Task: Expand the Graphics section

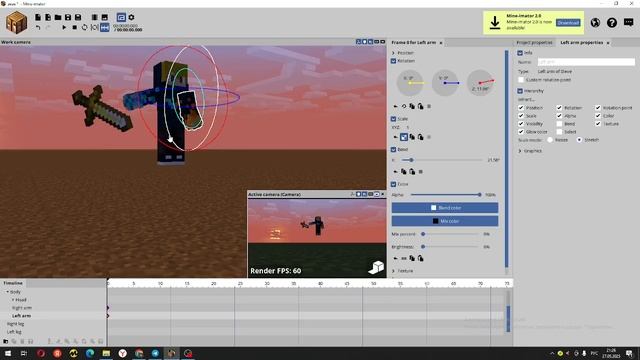Action: coord(520,151)
